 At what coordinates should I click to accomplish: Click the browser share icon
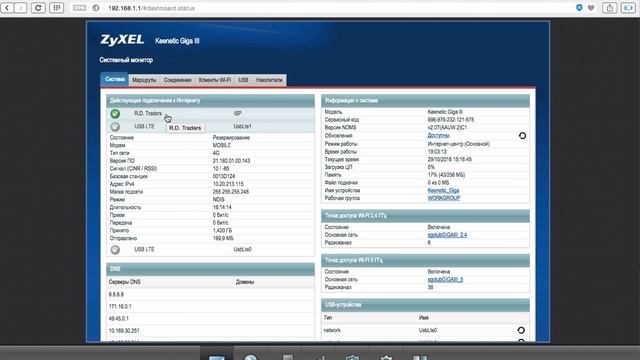click(609, 8)
